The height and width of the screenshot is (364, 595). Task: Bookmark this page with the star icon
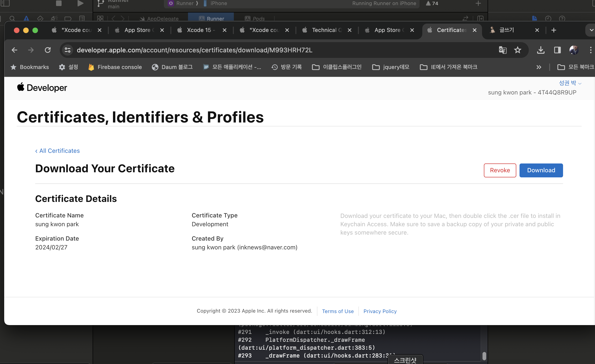pos(517,50)
